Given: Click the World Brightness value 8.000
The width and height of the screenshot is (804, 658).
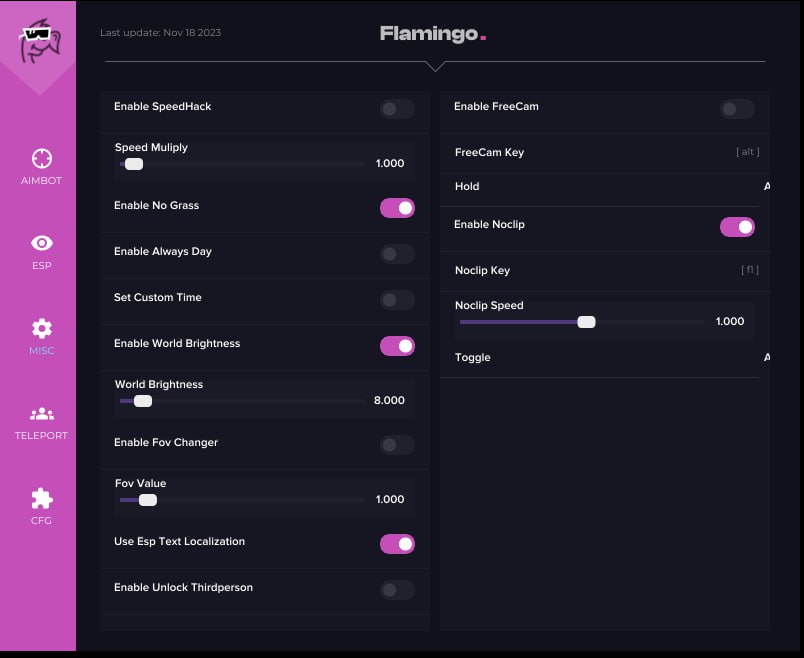Looking at the screenshot, I should click(x=389, y=401).
